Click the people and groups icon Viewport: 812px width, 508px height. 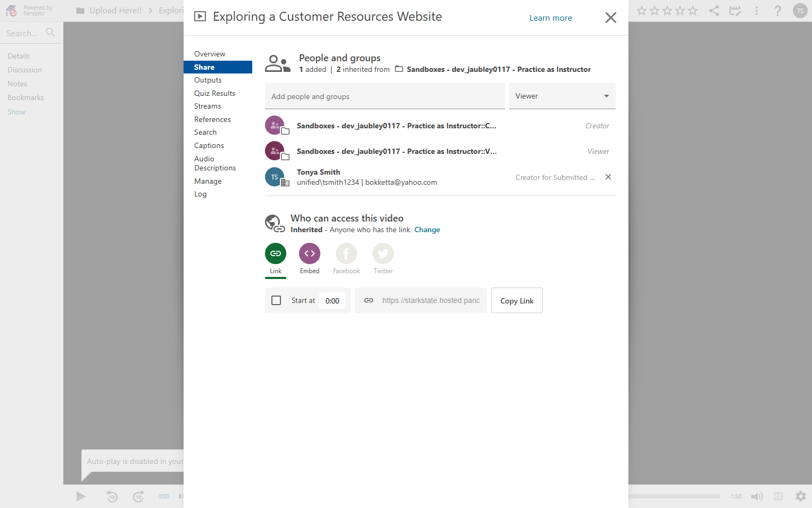[278, 63]
